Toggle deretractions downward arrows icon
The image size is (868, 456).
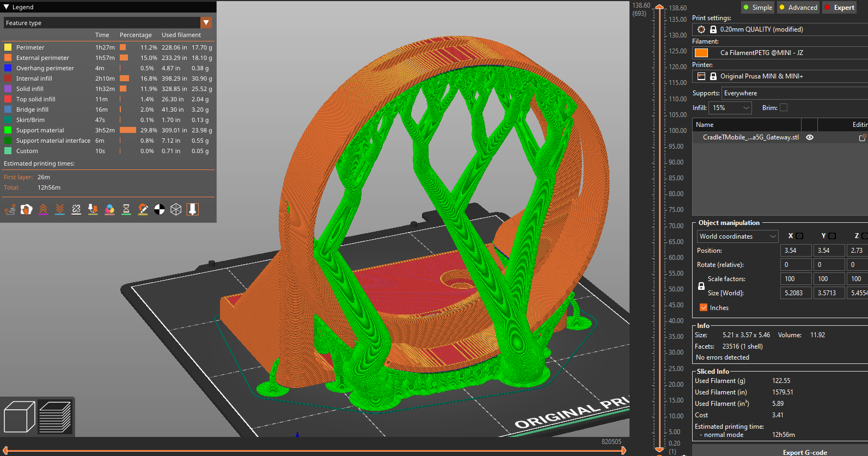pos(60,210)
